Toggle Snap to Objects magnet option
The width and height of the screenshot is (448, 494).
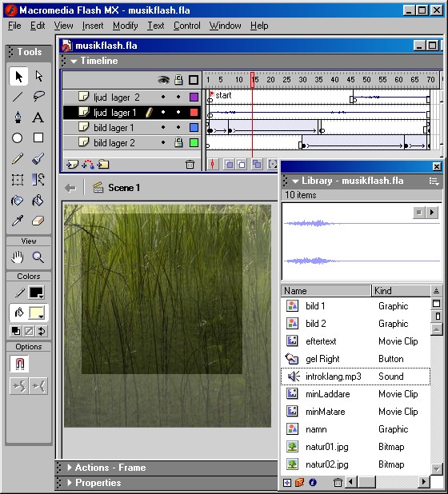point(19,364)
